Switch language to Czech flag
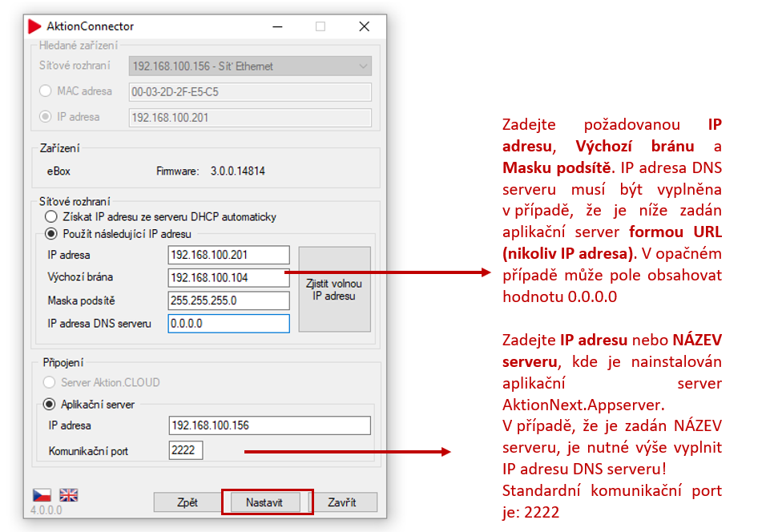Image resolution: width=774 pixels, height=532 pixels. point(42,494)
